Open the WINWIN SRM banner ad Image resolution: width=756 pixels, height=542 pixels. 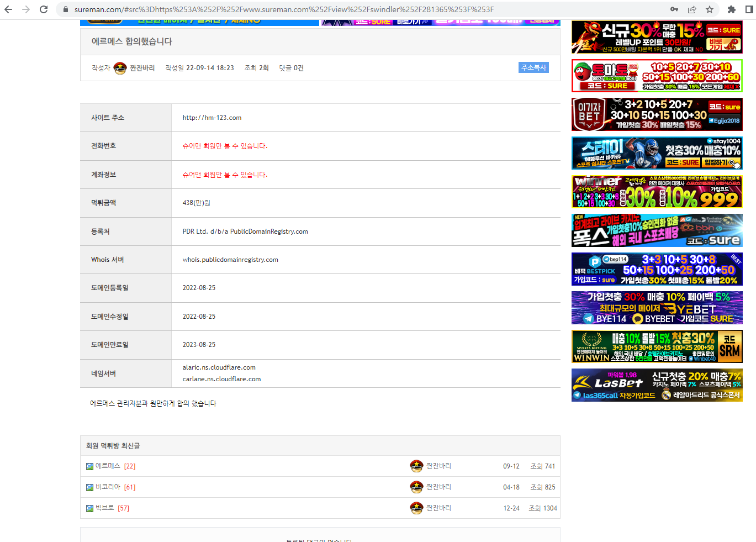pos(657,346)
